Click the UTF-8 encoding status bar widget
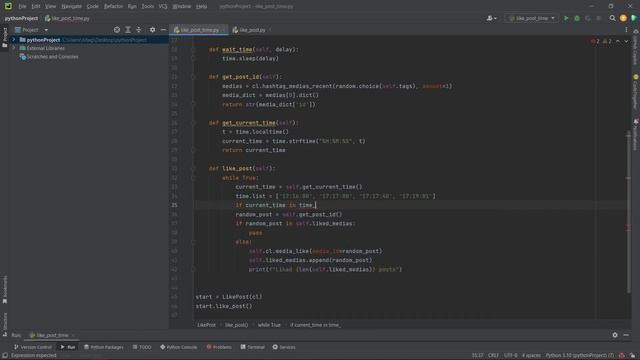Screen dimensions: 640x360 (511, 356)
